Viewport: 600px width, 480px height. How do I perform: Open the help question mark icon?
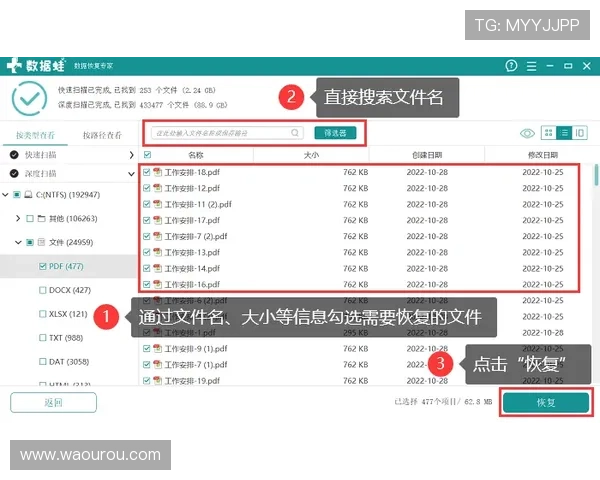click(x=511, y=66)
